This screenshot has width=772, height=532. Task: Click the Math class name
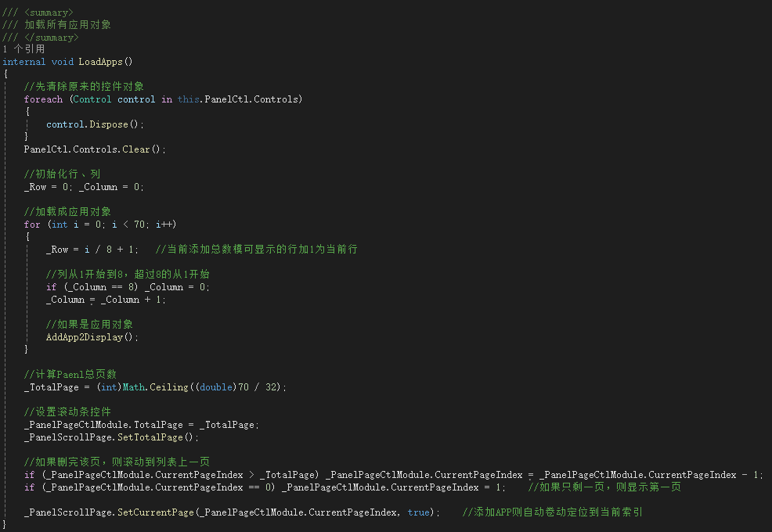coord(135,387)
